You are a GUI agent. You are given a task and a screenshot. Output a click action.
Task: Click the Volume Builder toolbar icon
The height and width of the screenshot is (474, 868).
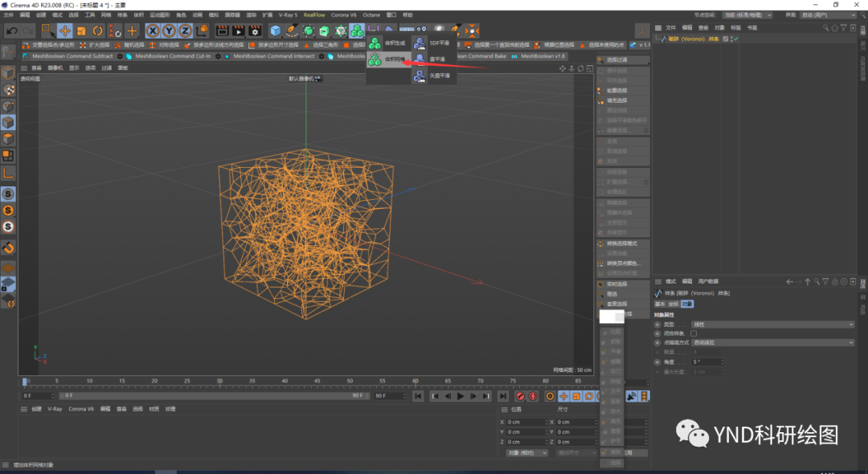point(357,31)
